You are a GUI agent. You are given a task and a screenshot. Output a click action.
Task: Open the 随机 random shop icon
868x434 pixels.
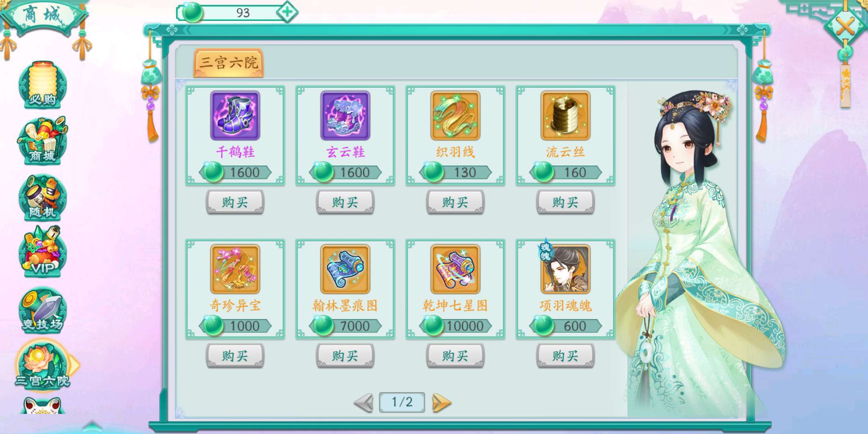pyautogui.click(x=43, y=197)
